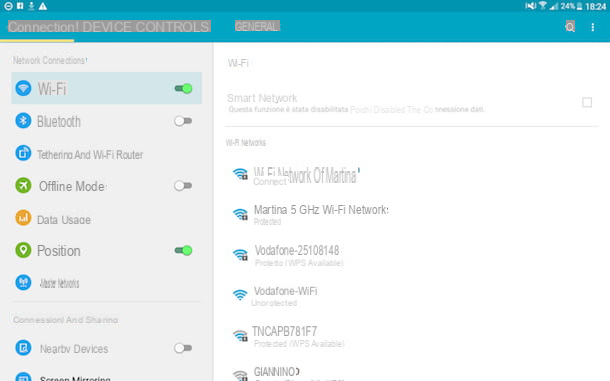Tap the Offline Mode airplane icon
The height and width of the screenshot is (381, 610).
tap(23, 186)
